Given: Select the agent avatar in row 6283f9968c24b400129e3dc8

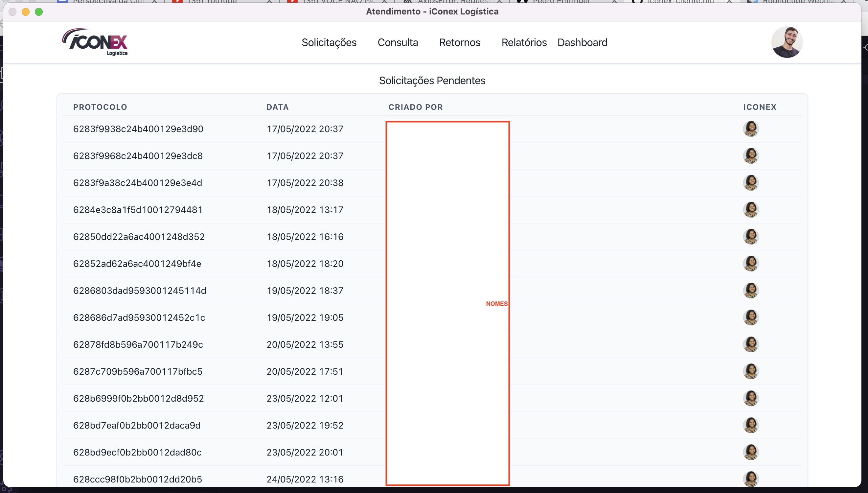Looking at the screenshot, I should click(751, 156).
